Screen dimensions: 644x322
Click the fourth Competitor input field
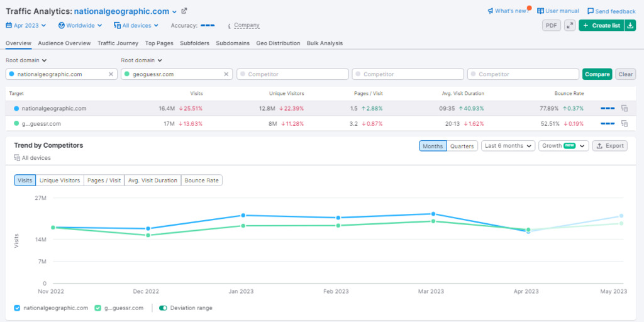click(408, 74)
